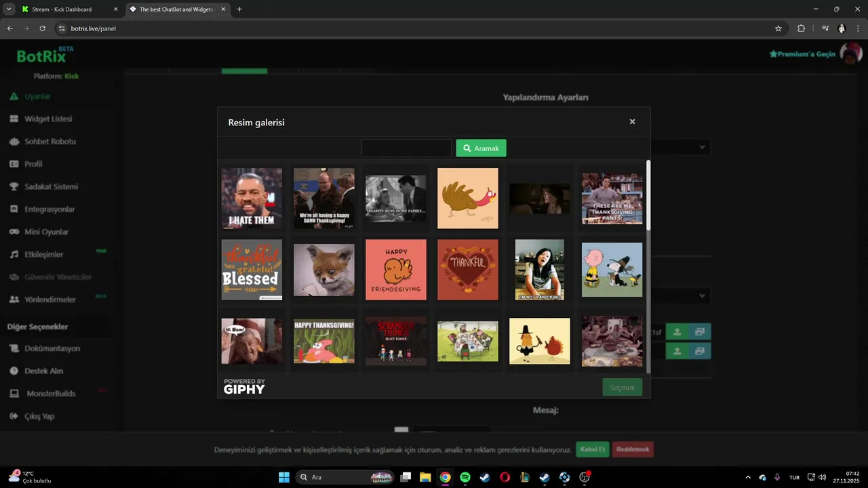Screen dimensions: 868x488
Task: Open File Explorer from taskbar
Action: 425,477
